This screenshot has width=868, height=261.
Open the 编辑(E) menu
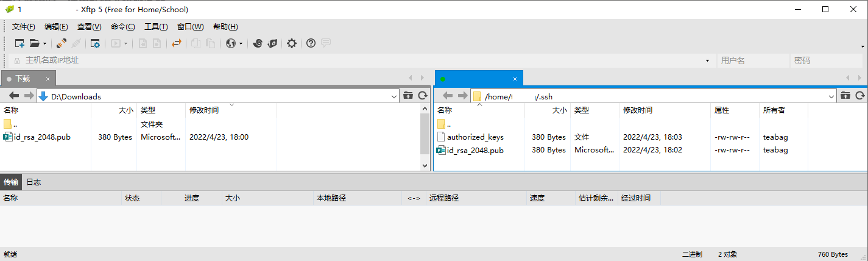click(x=56, y=27)
